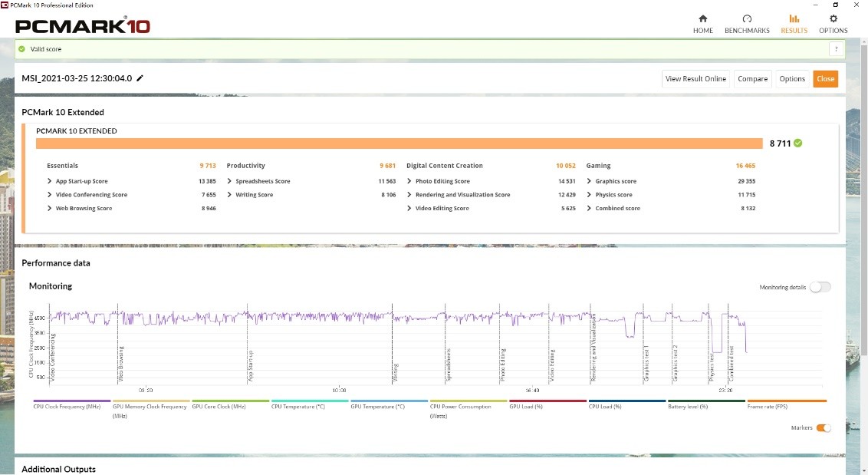Click the PCMark 10 logo
Viewport: 868px width, 475px height.
(83, 26)
